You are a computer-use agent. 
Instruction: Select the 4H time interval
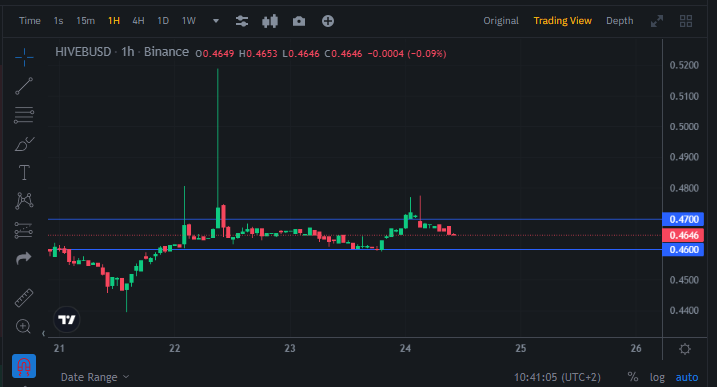[139, 21]
